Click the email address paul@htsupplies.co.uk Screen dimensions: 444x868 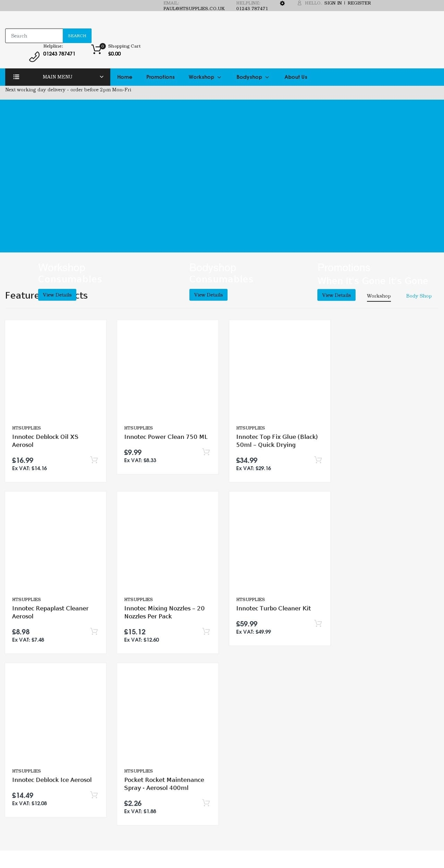pos(194,8)
